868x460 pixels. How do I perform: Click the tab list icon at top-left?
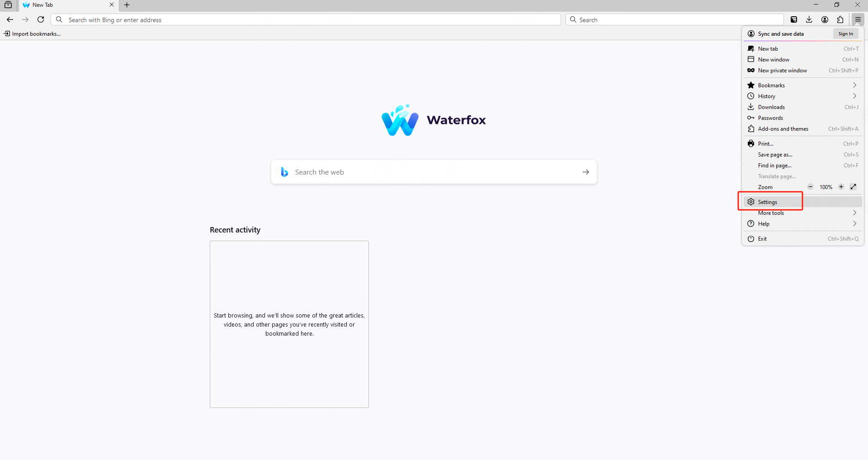click(8, 5)
